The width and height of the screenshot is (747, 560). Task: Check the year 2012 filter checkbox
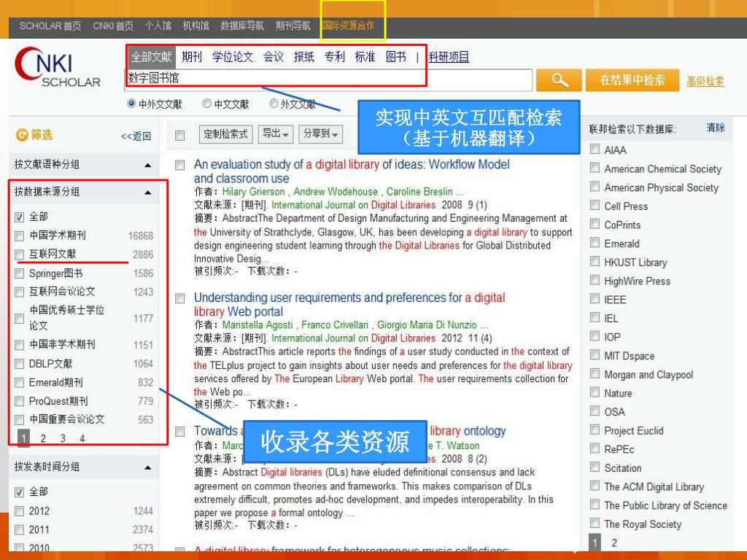(20, 511)
